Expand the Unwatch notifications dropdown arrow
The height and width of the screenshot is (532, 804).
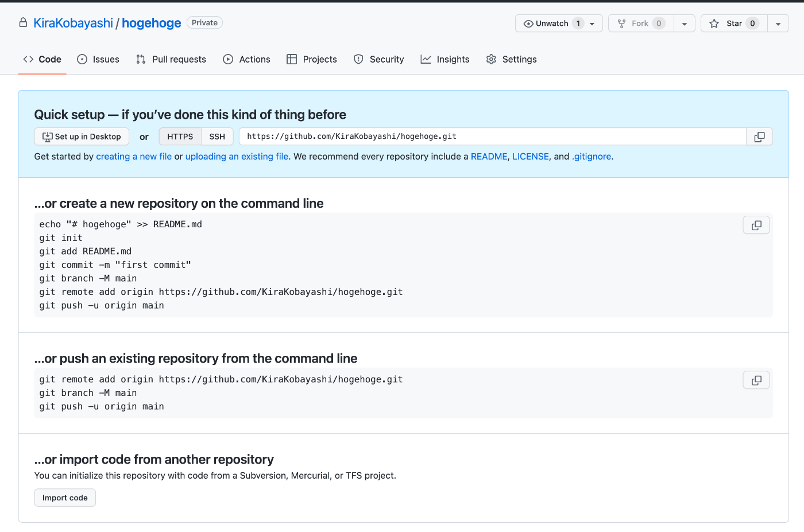point(592,24)
